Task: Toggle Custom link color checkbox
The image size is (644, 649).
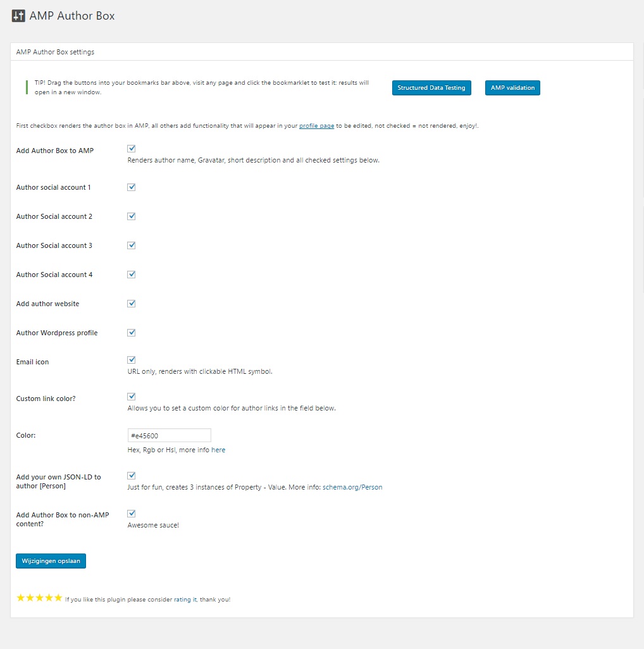Action: (x=131, y=397)
